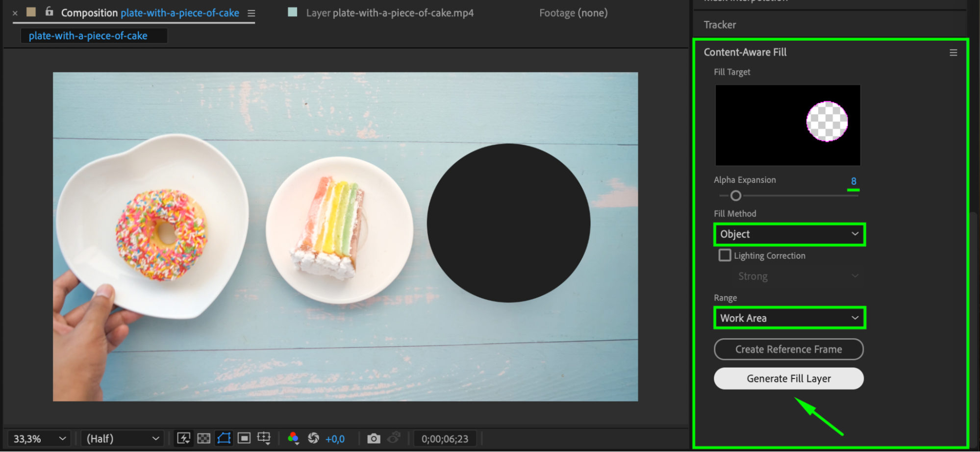The width and height of the screenshot is (980, 452).
Task: Open the (Half) resolution dropdown
Action: (x=123, y=439)
